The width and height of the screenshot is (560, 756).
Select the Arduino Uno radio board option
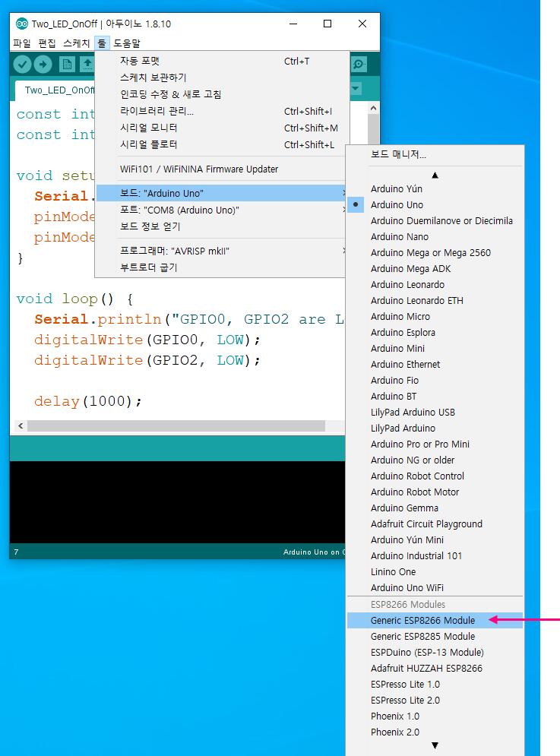coord(435,204)
